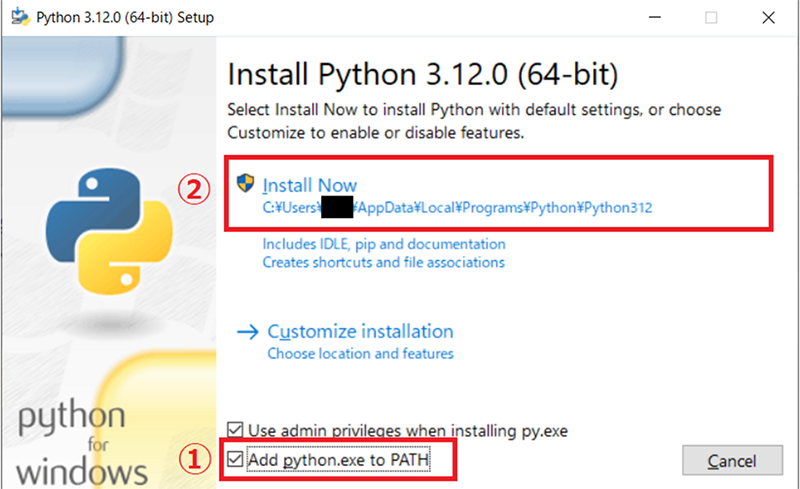This screenshot has height=489, width=800.
Task: Click the 'Install Python 3.12.0 (64-bit)' heading
Action: click(422, 75)
